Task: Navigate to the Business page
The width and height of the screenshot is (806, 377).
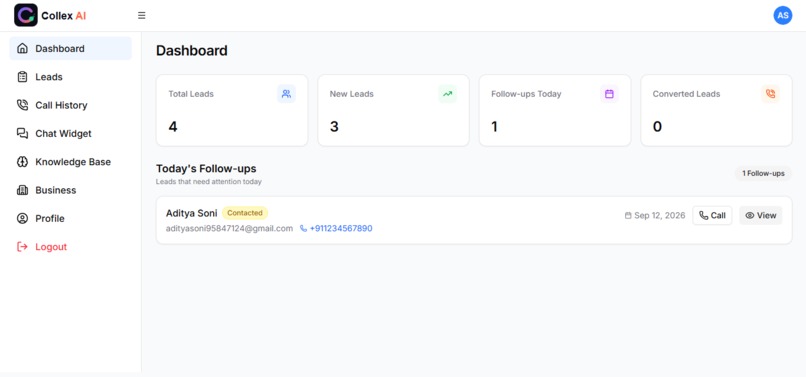Action: (70, 190)
